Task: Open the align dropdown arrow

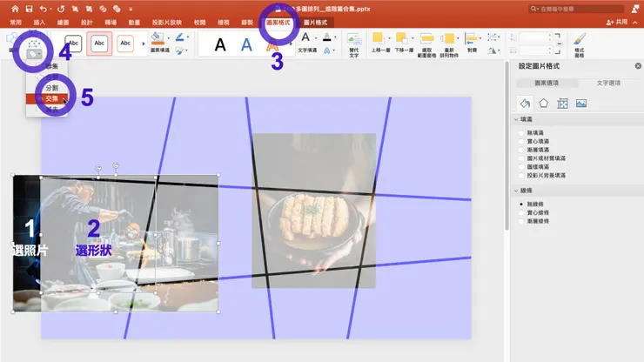Action: (480, 38)
